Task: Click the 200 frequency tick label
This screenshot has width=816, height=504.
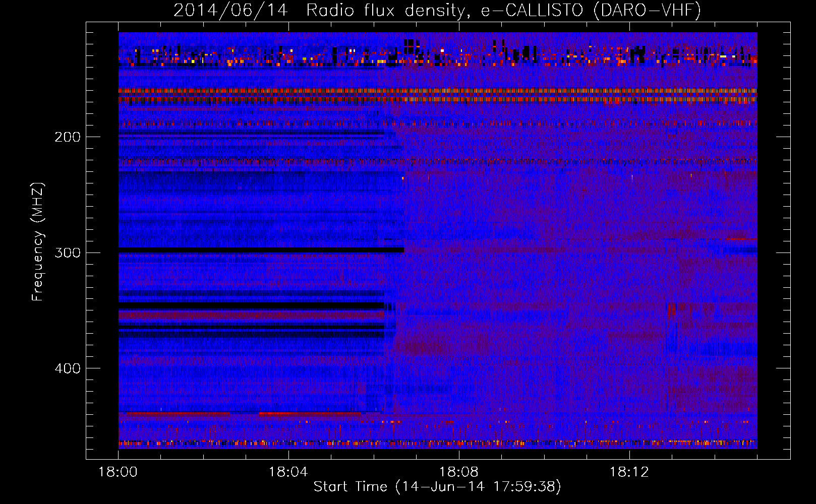Action: click(x=68, y=137)
